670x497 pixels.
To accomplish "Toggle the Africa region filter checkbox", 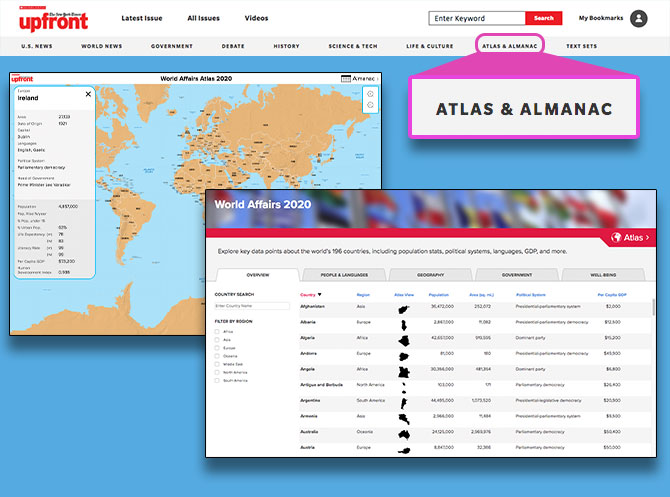I will click(217, 332).
